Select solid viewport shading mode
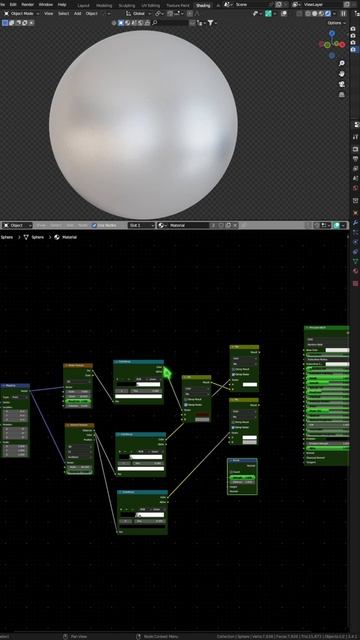360x640 pixels. (316, 13)
